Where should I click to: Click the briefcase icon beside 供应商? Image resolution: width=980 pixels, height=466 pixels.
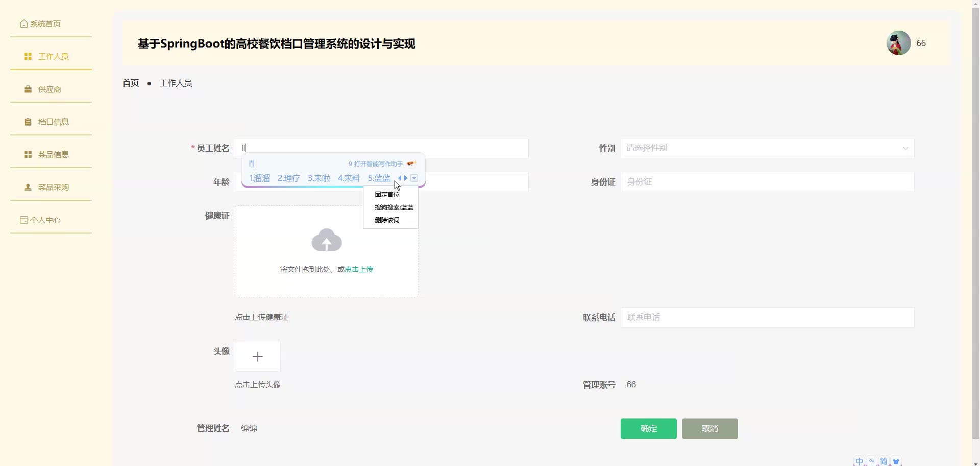pos(28,89)
